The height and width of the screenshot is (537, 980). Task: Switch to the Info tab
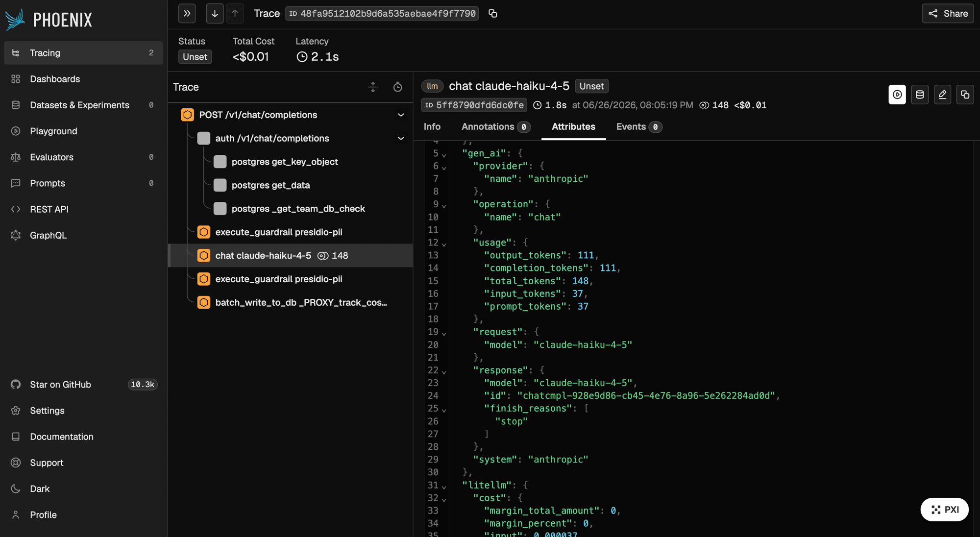pyautogui.click(x=432, y=127)
